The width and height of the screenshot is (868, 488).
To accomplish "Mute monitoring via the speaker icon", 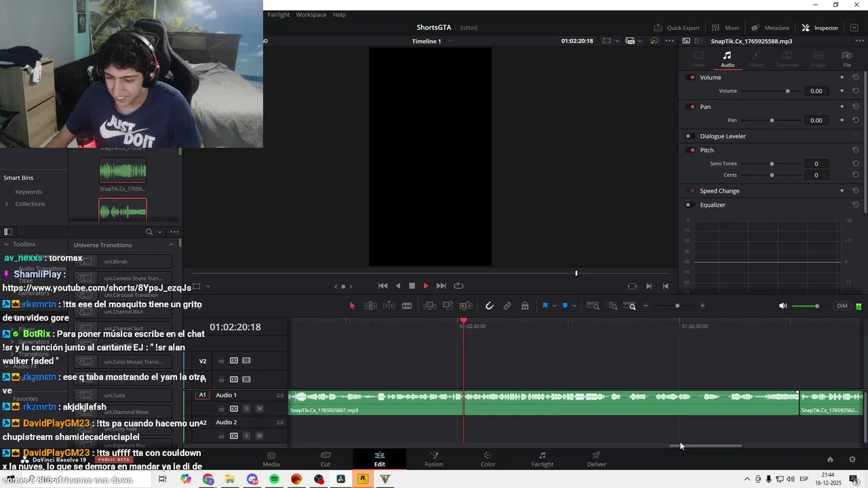I will (783, 306).
